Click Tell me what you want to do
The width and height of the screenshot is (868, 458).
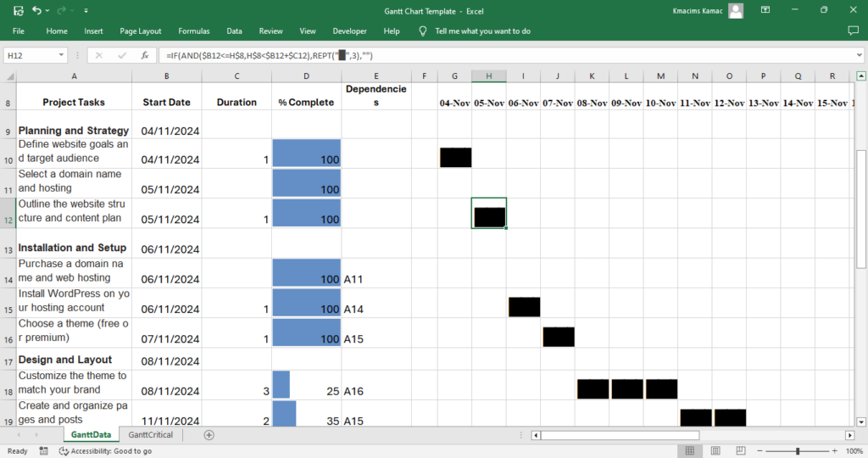482,31
